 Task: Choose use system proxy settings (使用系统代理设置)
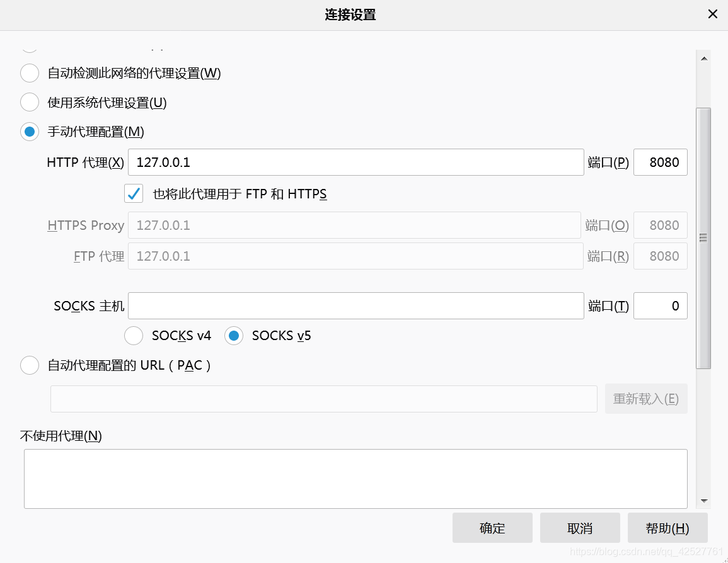point(30,103)
